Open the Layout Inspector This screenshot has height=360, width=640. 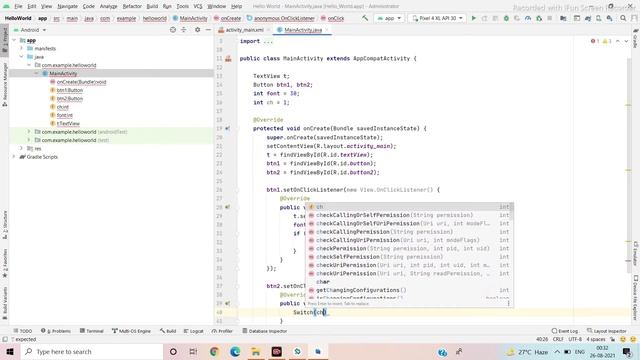607,331
